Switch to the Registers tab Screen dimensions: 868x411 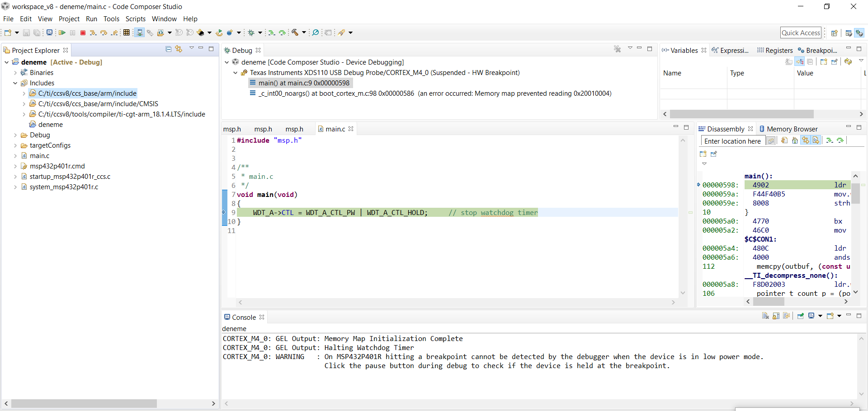(x=775, y=51)
